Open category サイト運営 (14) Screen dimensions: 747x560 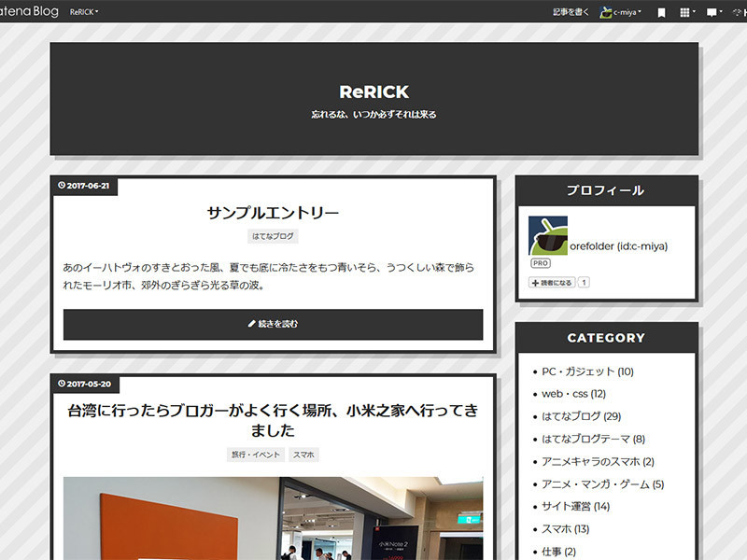pos(575,506)
